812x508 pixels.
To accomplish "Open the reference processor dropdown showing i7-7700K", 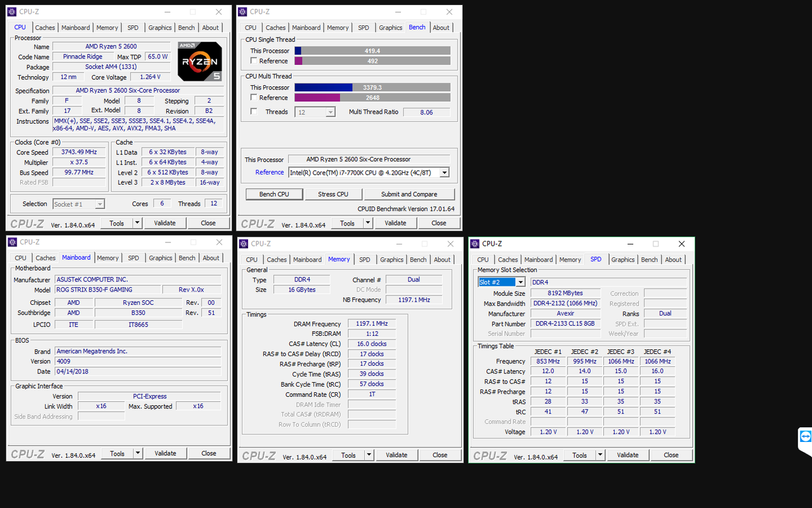I will [444, 172].
